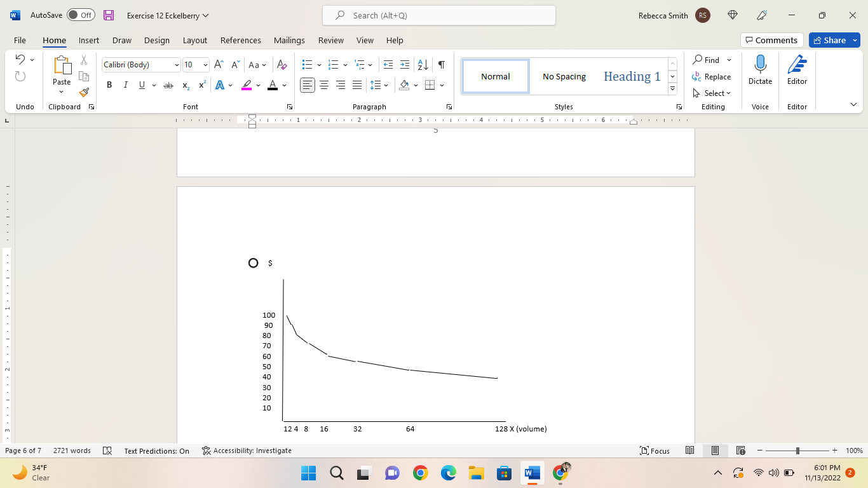Click the Cut scissors icon
Viewport: 868px width, 488px height.
click(x=84, y=60)
